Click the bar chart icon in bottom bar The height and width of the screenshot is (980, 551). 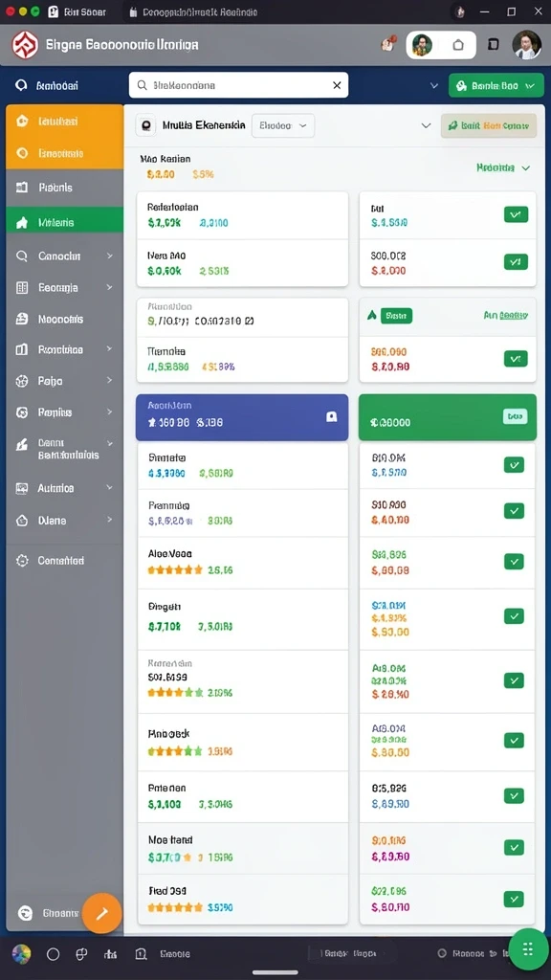pyautogui.click(x=111, y=954)
